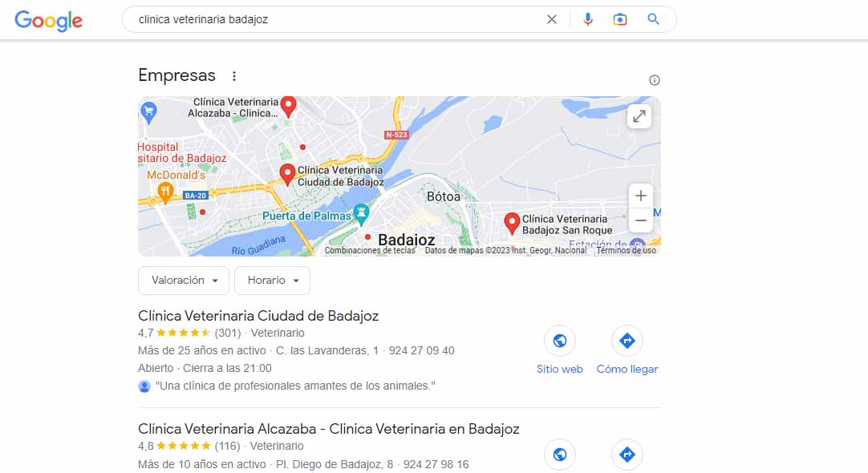The width and height of the screenshot is (868, 473).
Task: Open the Horario filter dropdown
Action: (x=273, y=281)
